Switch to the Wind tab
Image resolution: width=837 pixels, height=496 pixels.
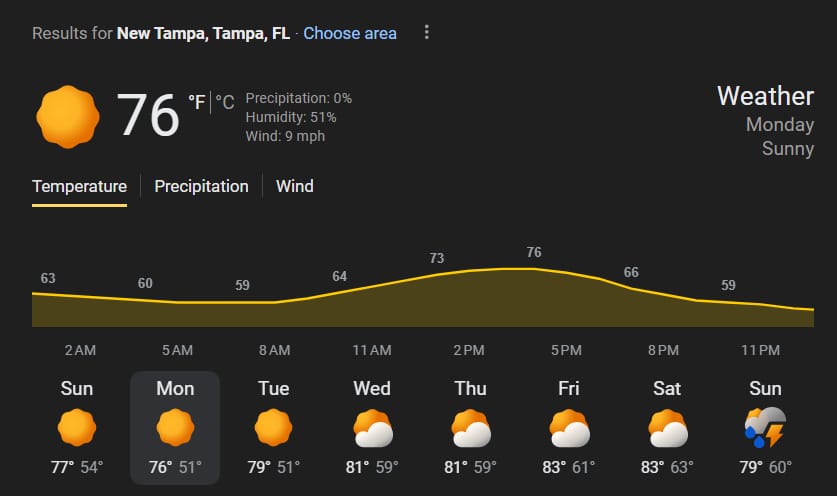click(294, 186)
